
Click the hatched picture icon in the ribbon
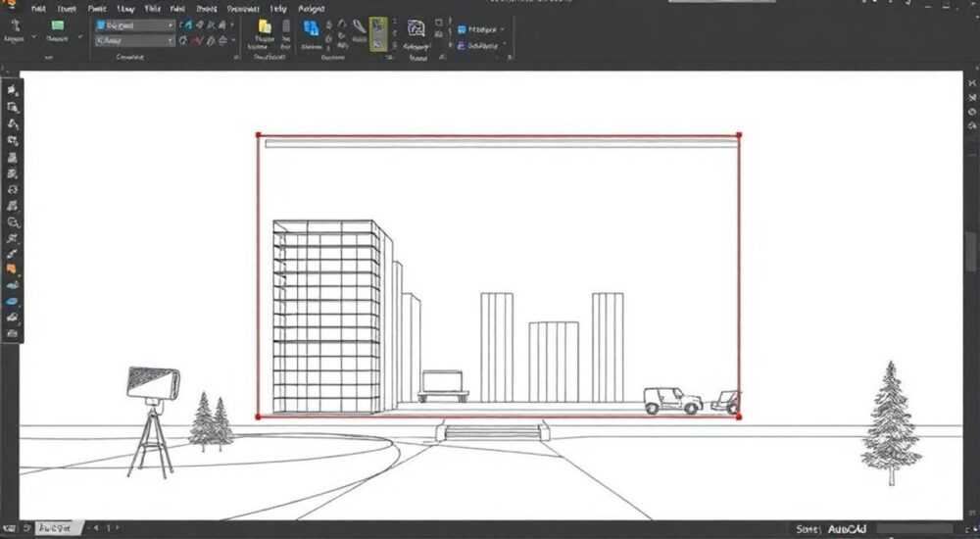tap(416, 28)
